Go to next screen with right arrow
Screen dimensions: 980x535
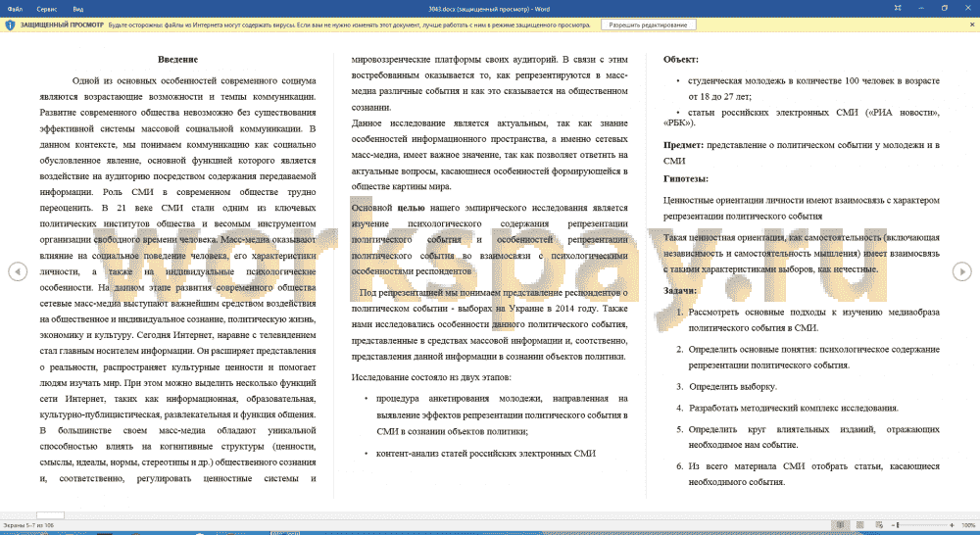point(962,271)
